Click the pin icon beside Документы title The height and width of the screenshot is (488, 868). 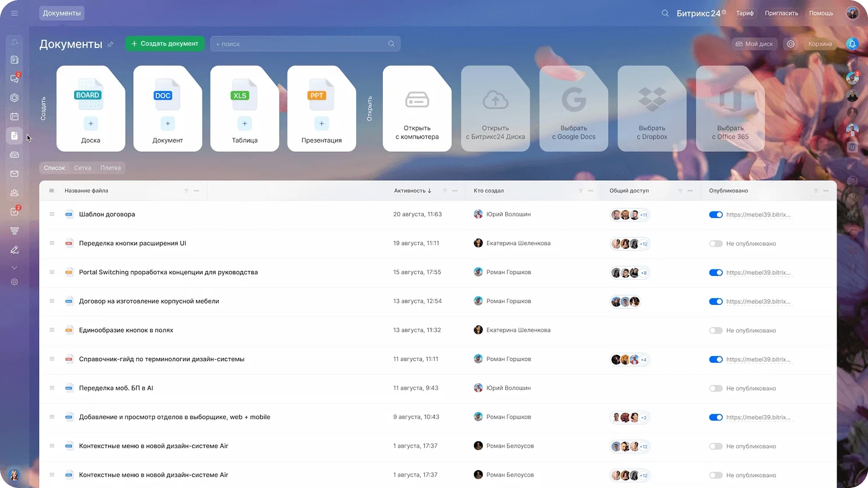tap(110, 45)
